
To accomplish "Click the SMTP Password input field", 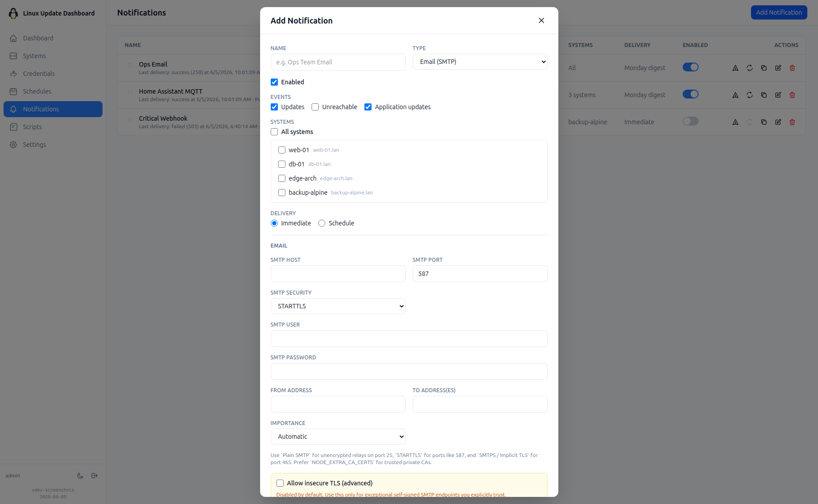I will (409, 371).
